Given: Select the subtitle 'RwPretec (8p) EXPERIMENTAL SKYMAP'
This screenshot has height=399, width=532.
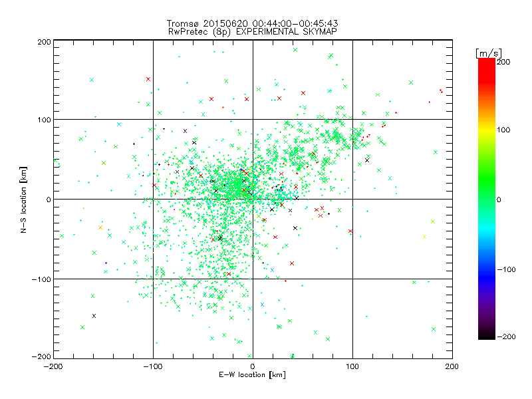Looking at the screenshot, I should point(252,32).
